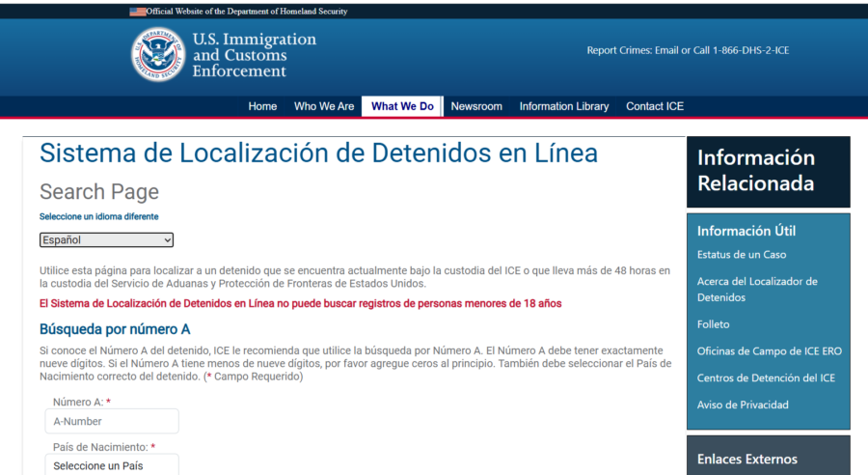Open the Seleccione un País dropdown
Viewport: 868px width, 475px height.
(112, 465)
